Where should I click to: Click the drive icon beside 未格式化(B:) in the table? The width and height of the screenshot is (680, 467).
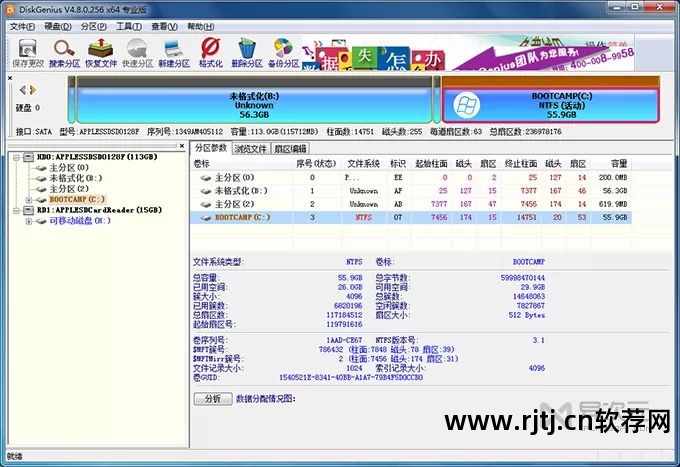tap(206, 191)
